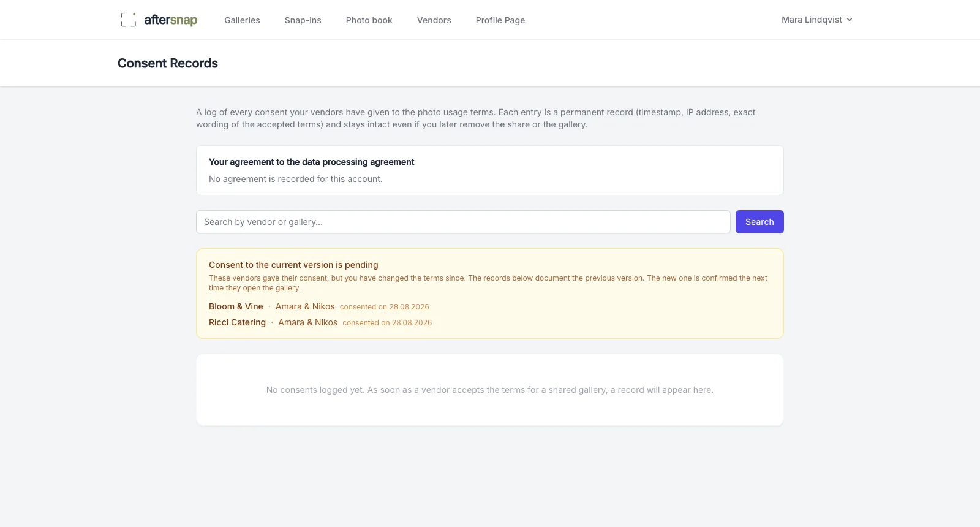Expand the Mara Lindqvist account dropdown
Image resolution: width=980 pixels, height=527 pixels.
pos(817,20)
